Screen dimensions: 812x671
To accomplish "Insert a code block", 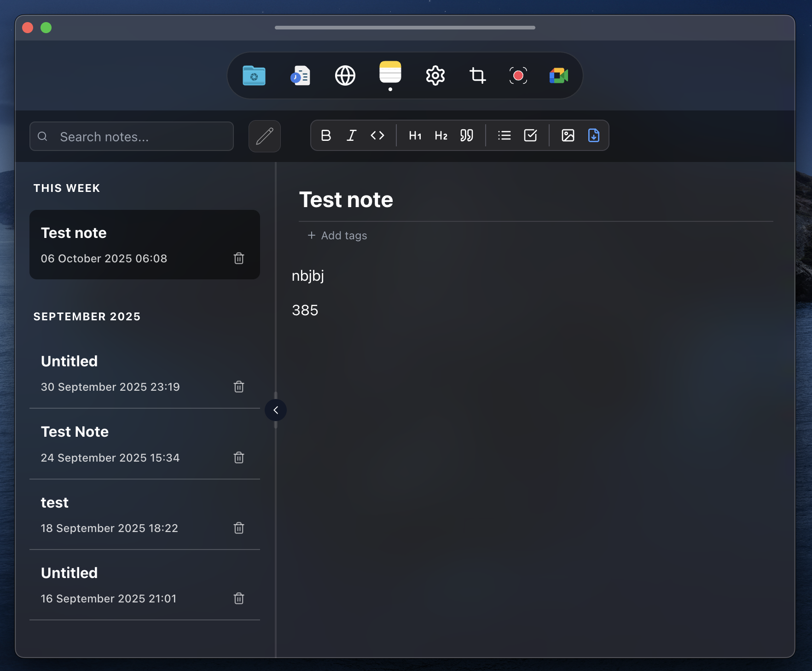I will (x=377, y=135).
